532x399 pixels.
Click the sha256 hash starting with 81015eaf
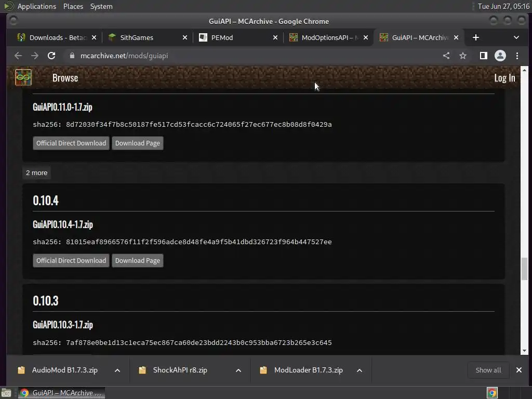pos(199,242)
